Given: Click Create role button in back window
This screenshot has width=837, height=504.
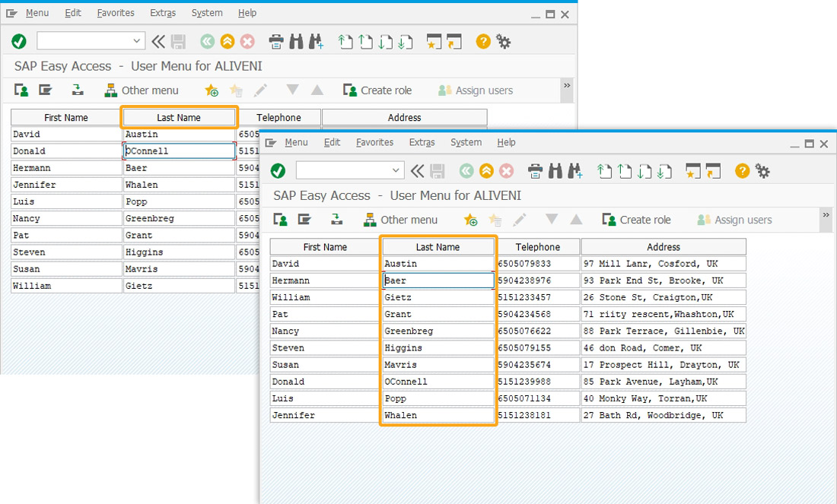Looking at the screenshot, I should pos(377,90).
